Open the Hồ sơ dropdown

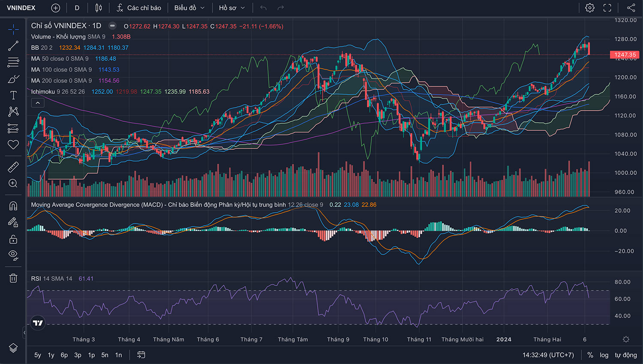[231, 8]
